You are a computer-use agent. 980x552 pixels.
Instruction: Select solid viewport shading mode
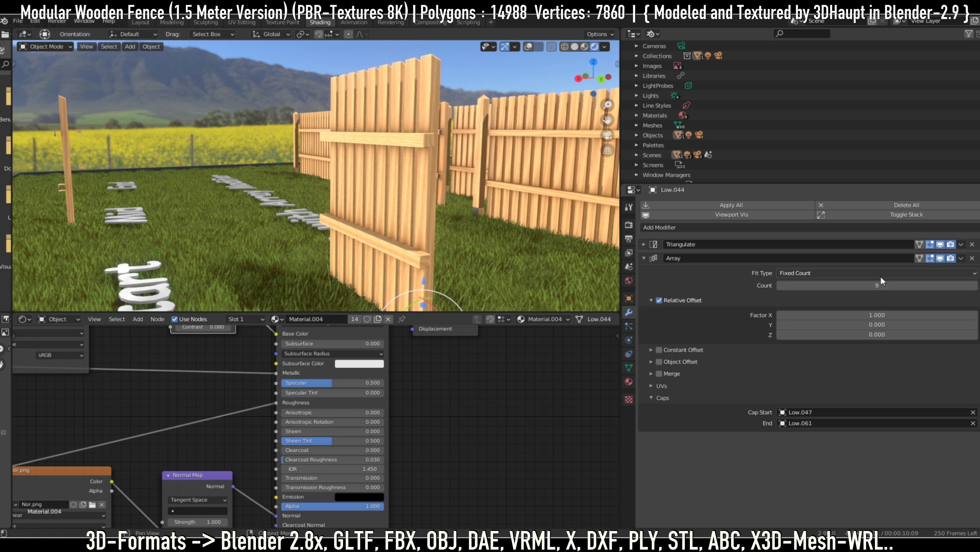[x=574, y=46]
